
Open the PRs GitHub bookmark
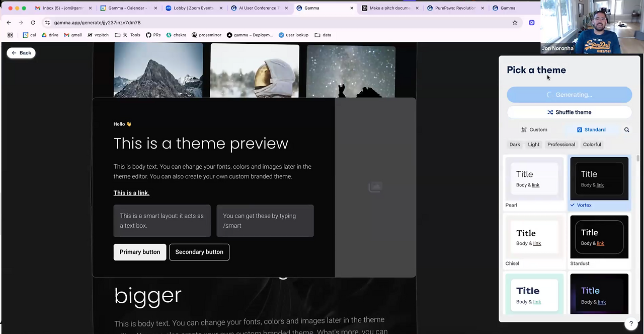pos(153,35)
